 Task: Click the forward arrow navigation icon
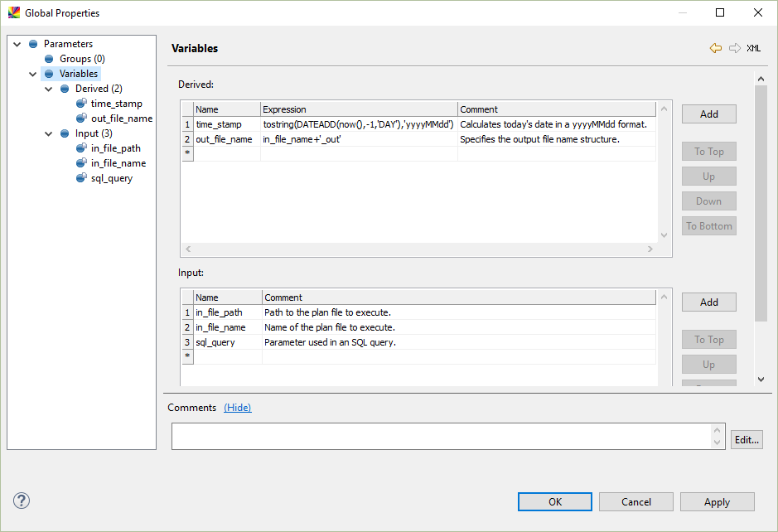pyautogui.click(x=734, y=48)
